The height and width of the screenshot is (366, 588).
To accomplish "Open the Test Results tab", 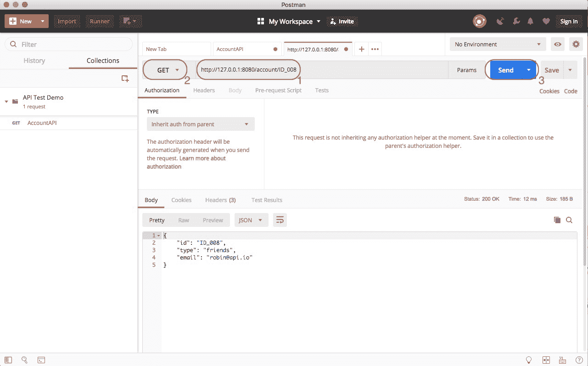I will [x=267, y=200].
